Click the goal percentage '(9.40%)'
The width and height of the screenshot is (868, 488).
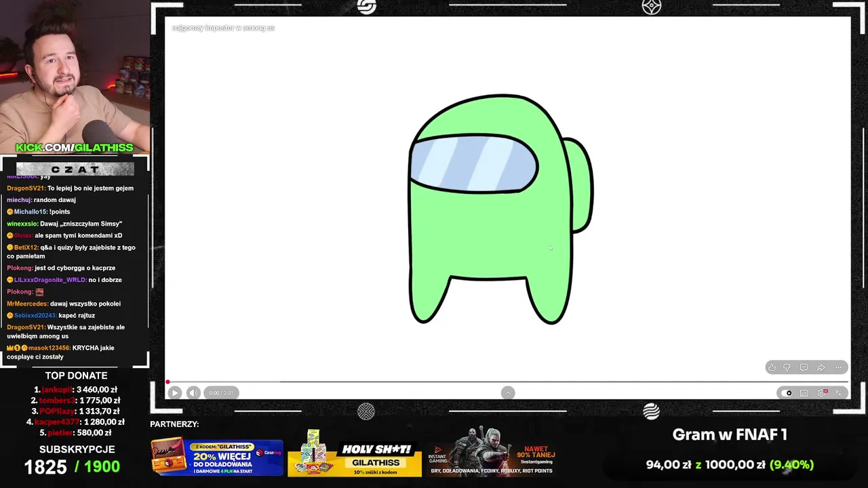point(791,465)
